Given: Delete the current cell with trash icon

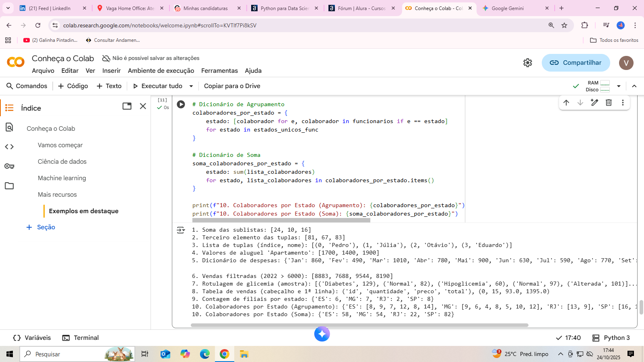Looking at the screenshot, I should tap(609, 103).
